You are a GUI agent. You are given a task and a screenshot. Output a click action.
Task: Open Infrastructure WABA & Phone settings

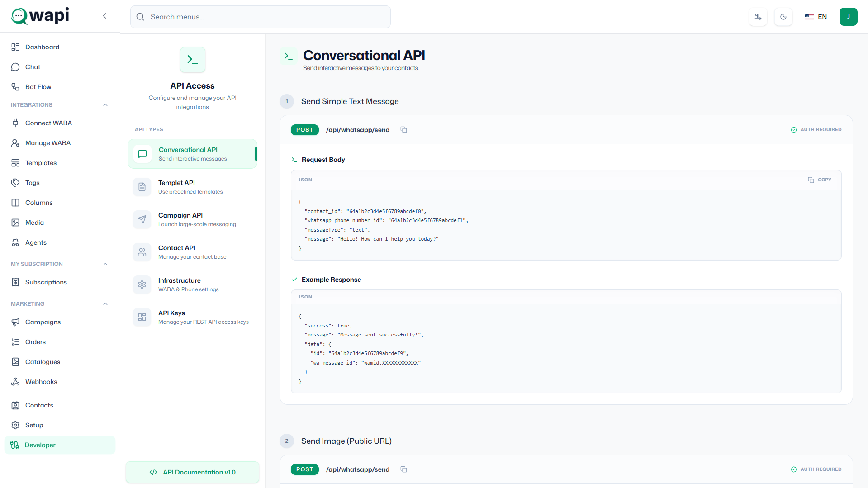[x=192, y=284]
